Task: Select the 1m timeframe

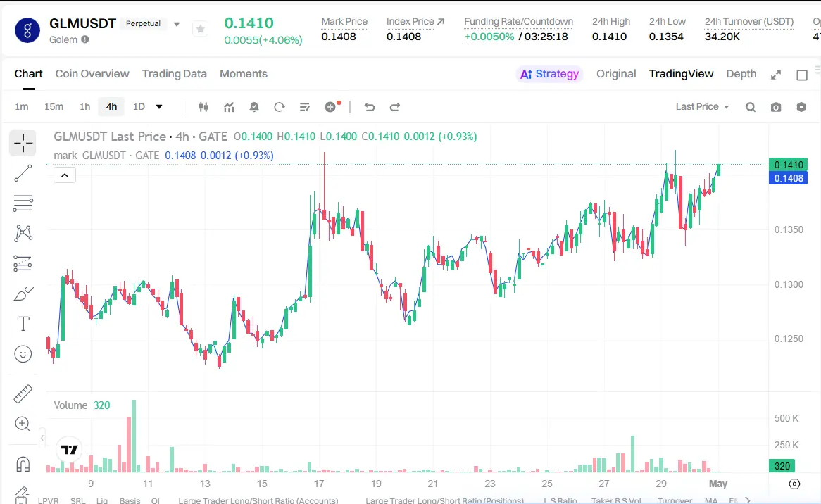Action: (x=21, y=107)
